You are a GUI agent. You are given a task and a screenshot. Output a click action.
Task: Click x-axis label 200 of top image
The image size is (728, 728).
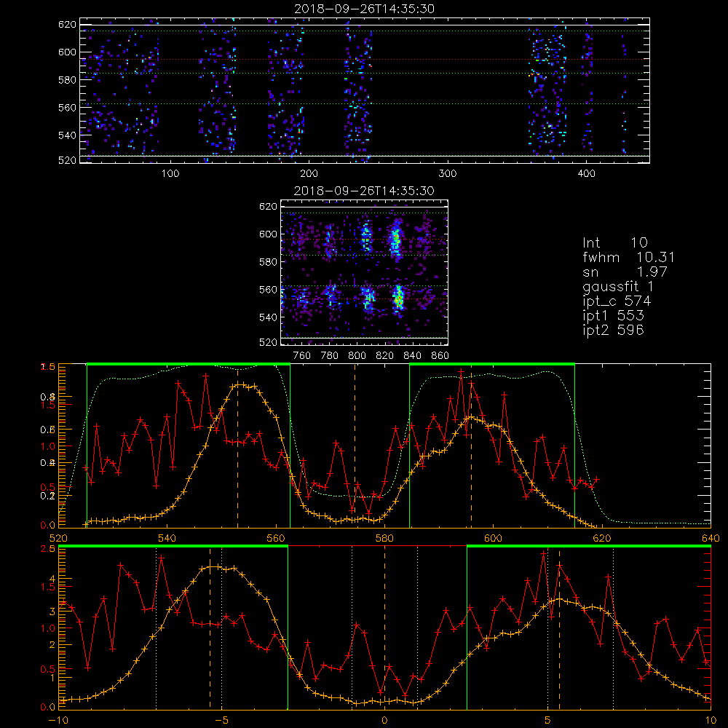click(309, 174)
